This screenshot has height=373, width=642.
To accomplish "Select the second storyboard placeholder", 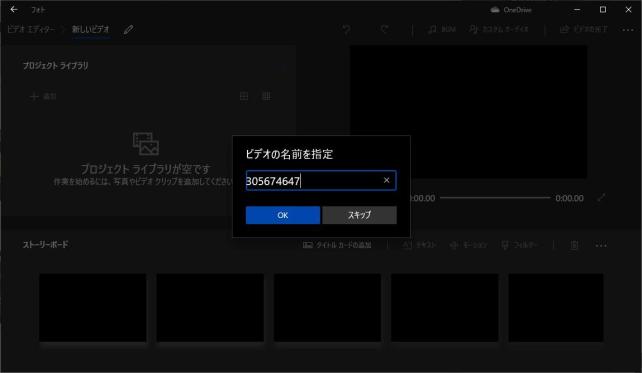I will [x=210, y=307].
